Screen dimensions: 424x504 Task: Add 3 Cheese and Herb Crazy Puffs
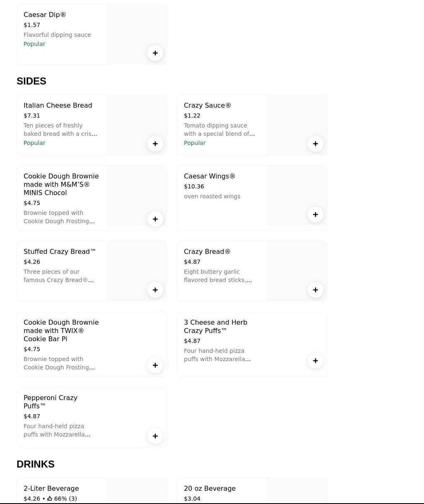[316, 361]
